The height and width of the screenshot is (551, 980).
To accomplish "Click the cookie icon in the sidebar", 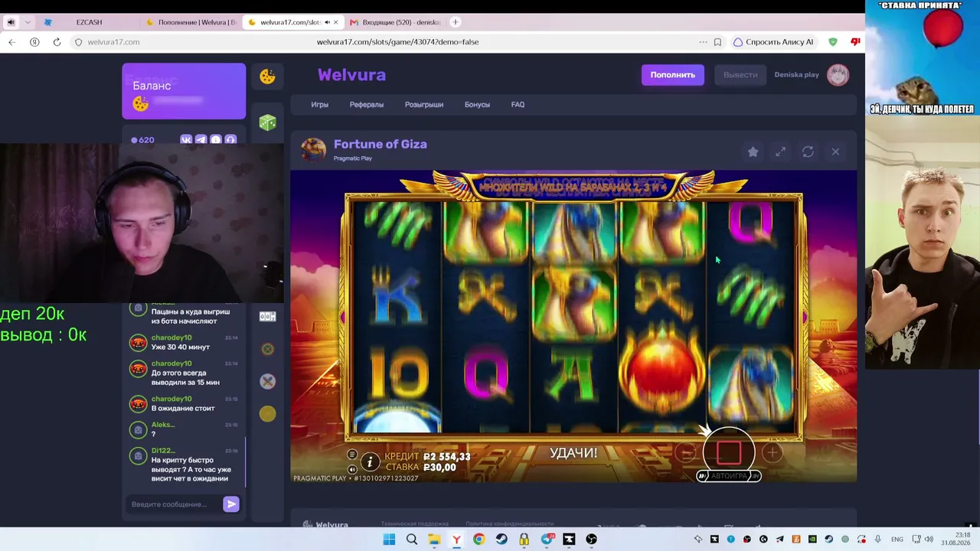I will coord(267,76).
